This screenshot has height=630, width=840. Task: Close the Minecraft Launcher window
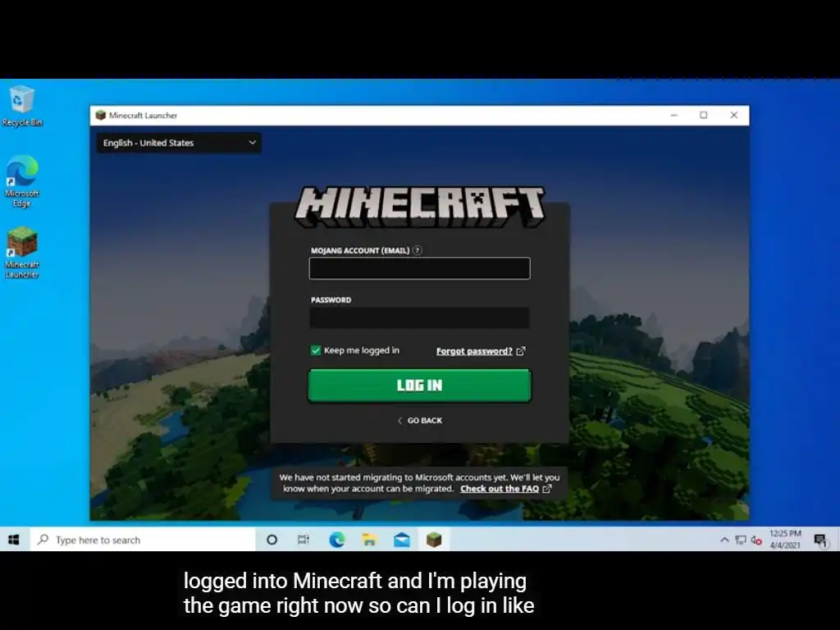[734, 115]
